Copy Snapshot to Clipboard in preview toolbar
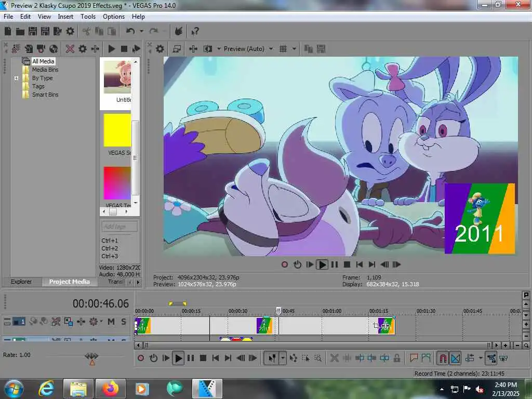The height and width of the screenshot is (399, 532). point(308,49)
